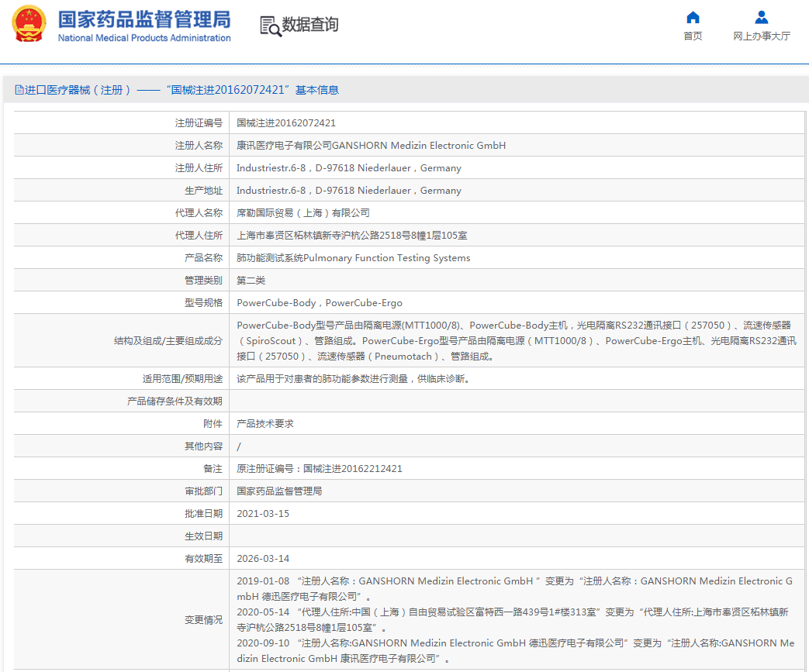This screenshot has height=672, width=809.
Task: Open the 网上办事大厅 link
Action: pyautogui.click(x=762, y=36)
